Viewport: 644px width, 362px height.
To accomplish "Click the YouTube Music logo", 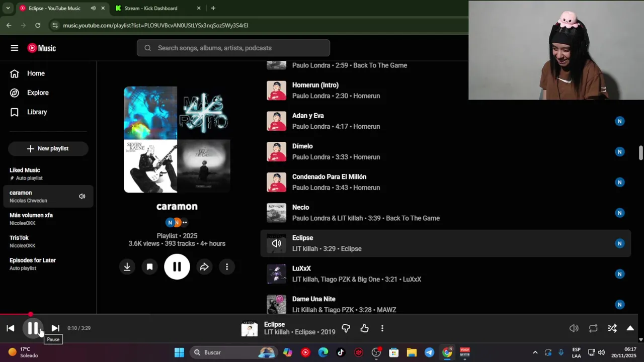I will click(x=42, y=48).
